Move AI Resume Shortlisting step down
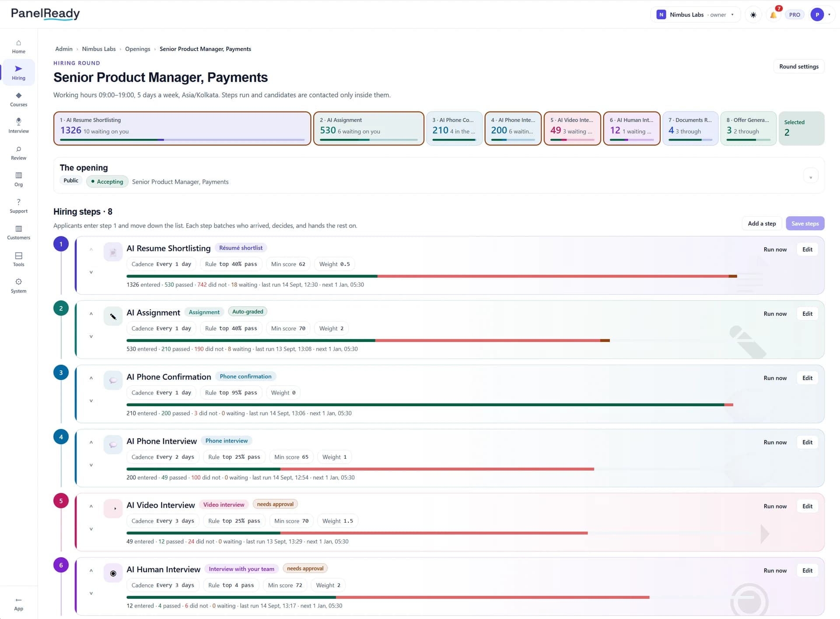 tap(91, 272)
